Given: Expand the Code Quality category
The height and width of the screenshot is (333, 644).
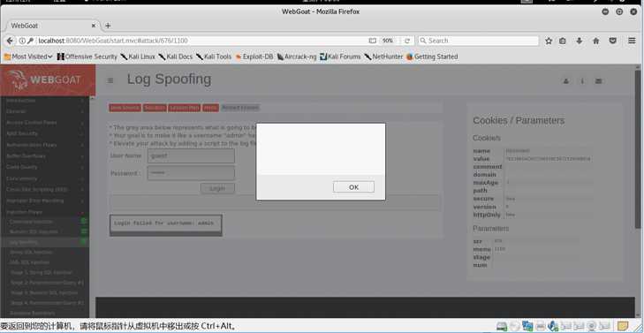Looking at the screenshot, I should coord(44,167).
